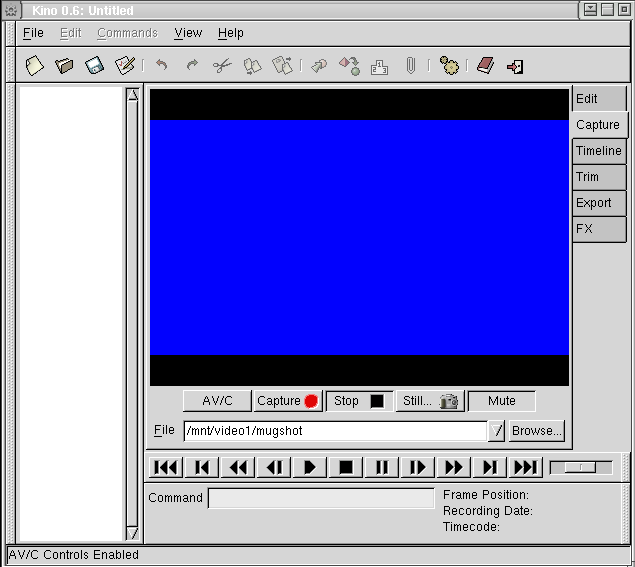Toggle the AV/C button
635x567 pixels.
pos(217,401)
